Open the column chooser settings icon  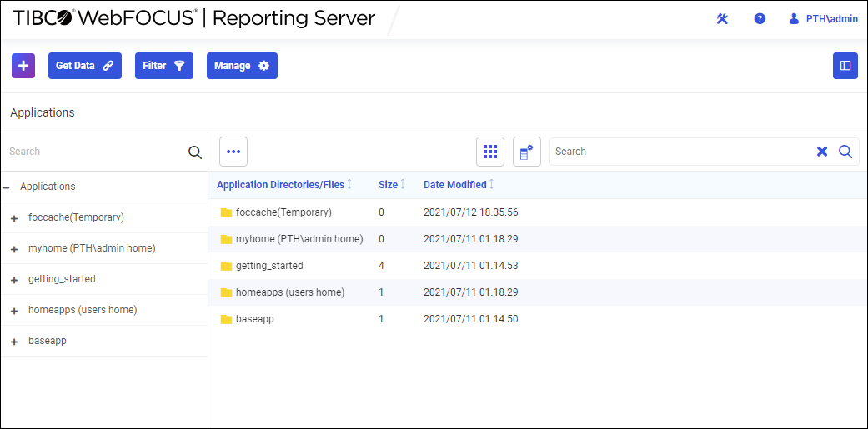[x=527, y=152]
